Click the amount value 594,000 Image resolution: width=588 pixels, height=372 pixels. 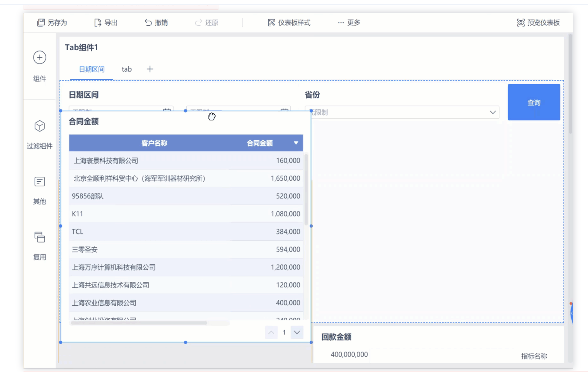click(x=288, y=249)
